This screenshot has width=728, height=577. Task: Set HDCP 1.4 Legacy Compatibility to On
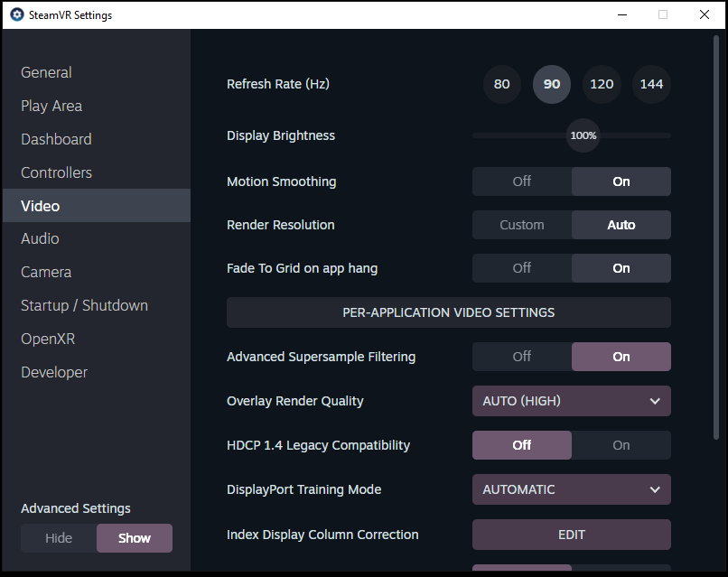(621, 445)
